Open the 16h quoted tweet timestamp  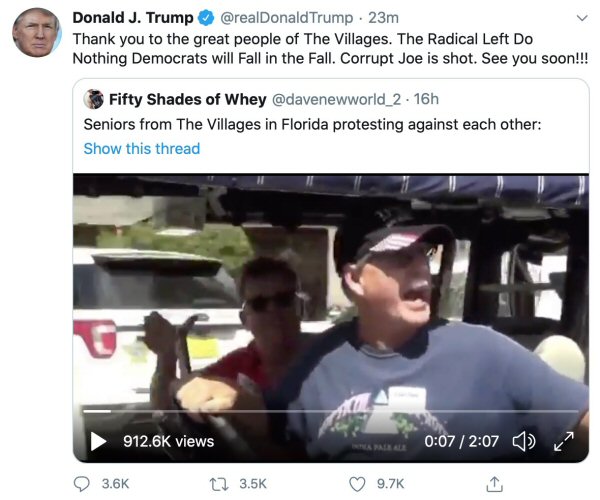coord(426,99)
